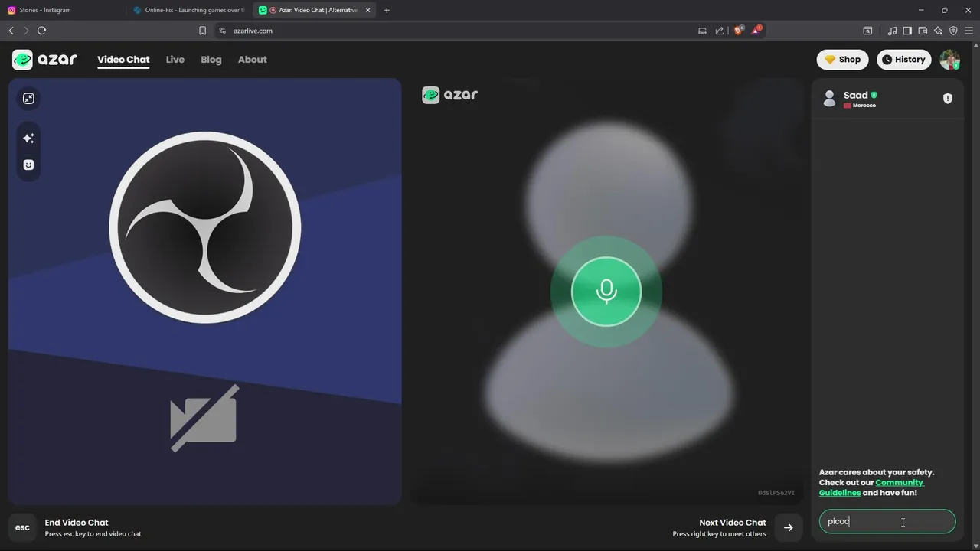This screenshot has height=551, width=980.
Task: Switch to the Online-Fix tab
Action: [x=189, y=10]
